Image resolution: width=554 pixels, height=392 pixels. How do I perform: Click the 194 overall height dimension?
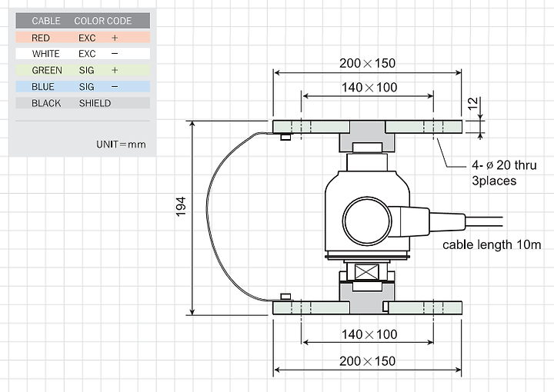click(181, 207)
